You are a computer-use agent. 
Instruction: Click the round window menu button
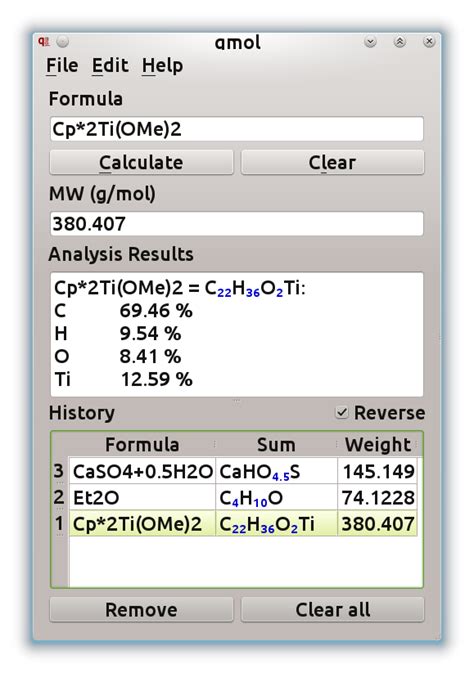point(63,42)
